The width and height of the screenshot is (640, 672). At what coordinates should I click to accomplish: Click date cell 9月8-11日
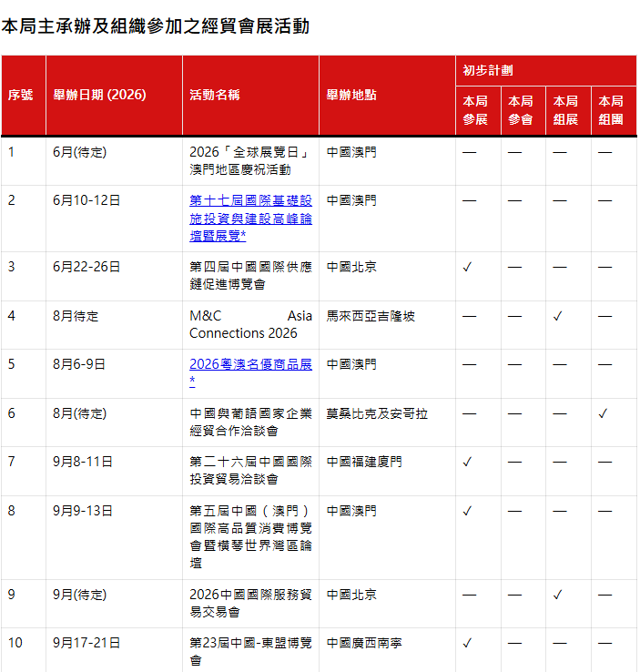point(83,462)
